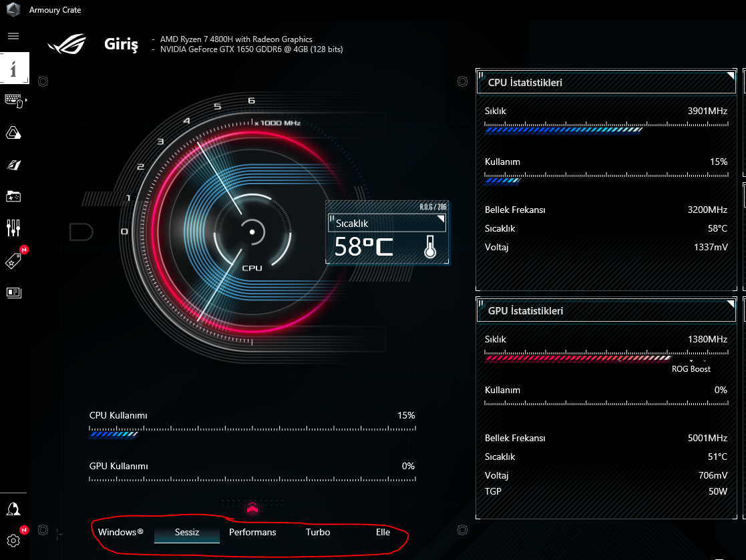Click the NVIDIA GeForce GTX 1650 text
This screenshot has height=560, width=746.
coord(251,49)
